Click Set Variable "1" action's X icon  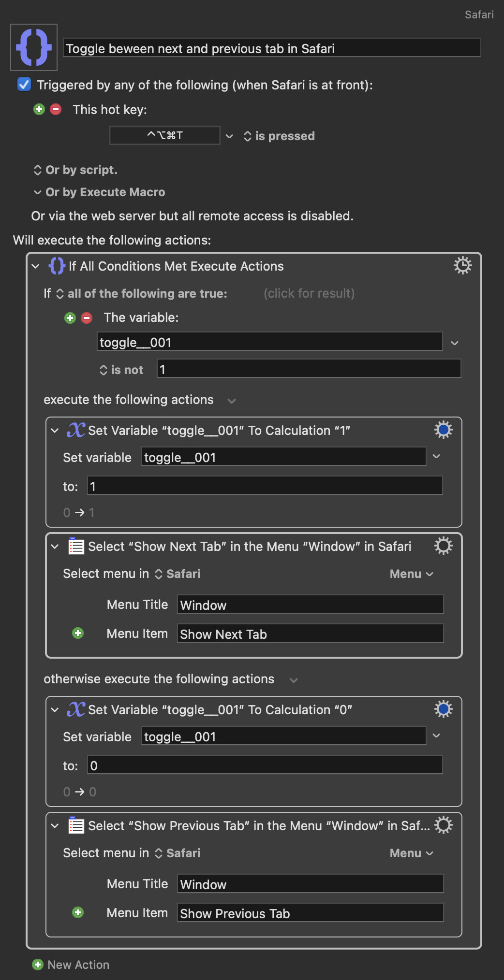coord(76,430)
